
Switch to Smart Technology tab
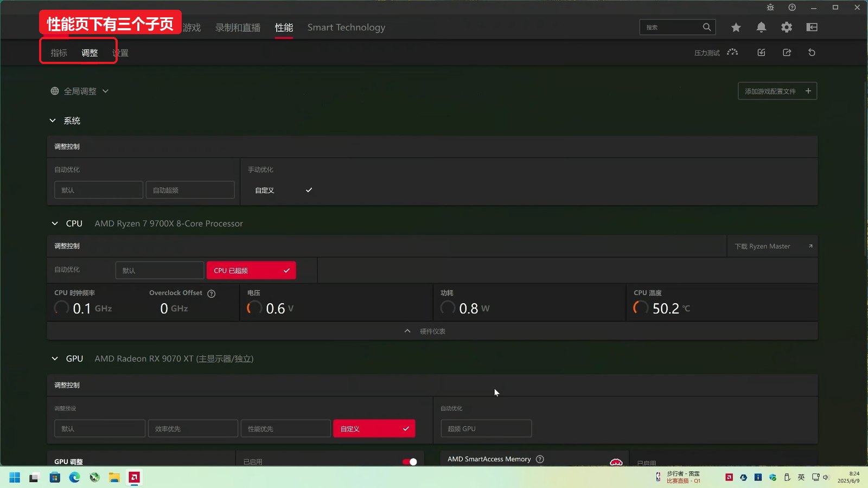346,28
